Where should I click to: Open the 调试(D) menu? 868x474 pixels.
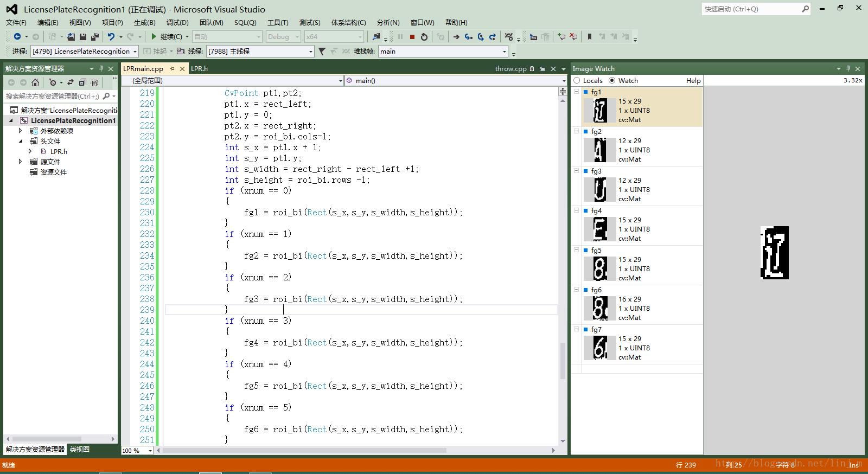(x=177, y=23)
